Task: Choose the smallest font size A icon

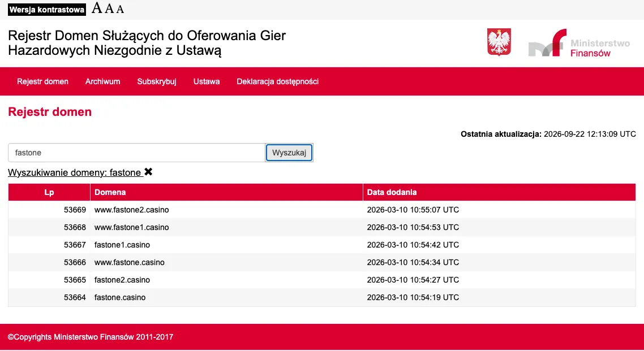Action: click(120, 9)
